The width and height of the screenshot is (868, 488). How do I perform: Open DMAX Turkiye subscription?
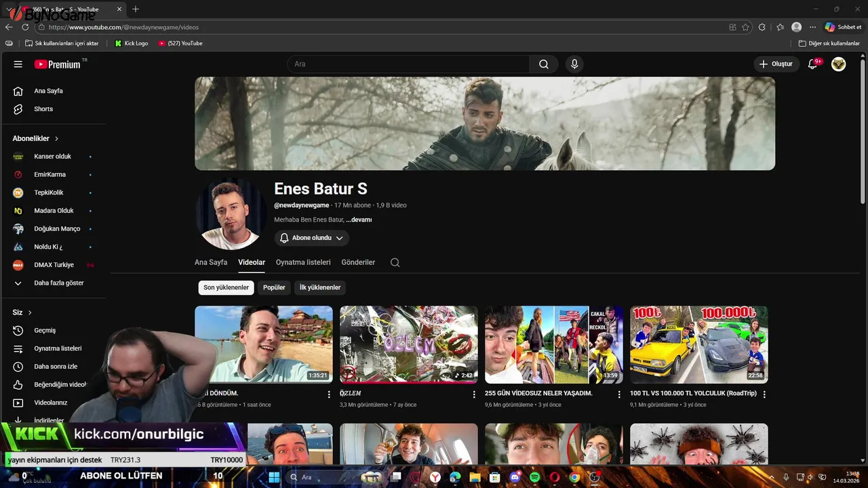(54, 265)
